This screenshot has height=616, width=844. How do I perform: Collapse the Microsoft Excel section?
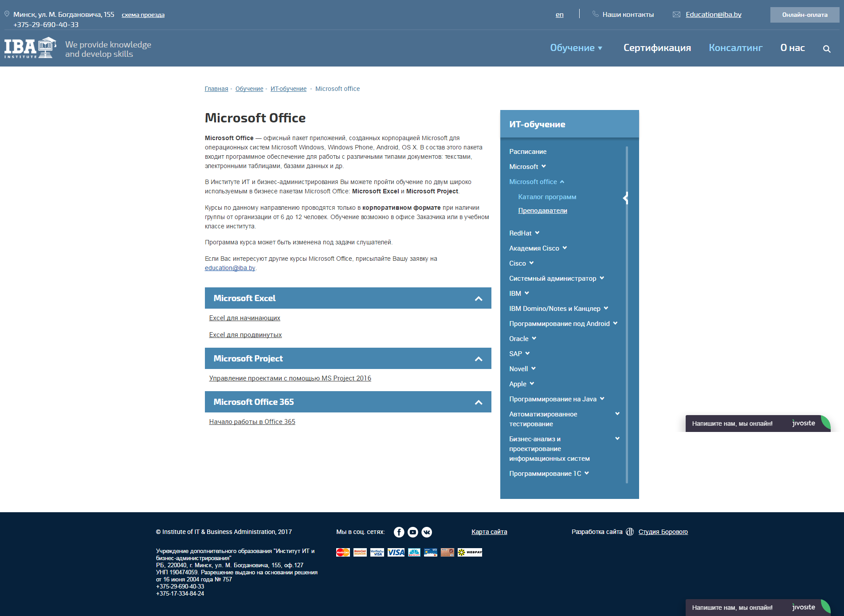tap(479, 298)
